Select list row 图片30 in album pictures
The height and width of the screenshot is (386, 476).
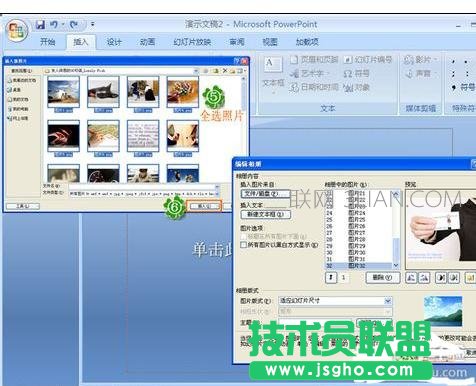(358, 253)
